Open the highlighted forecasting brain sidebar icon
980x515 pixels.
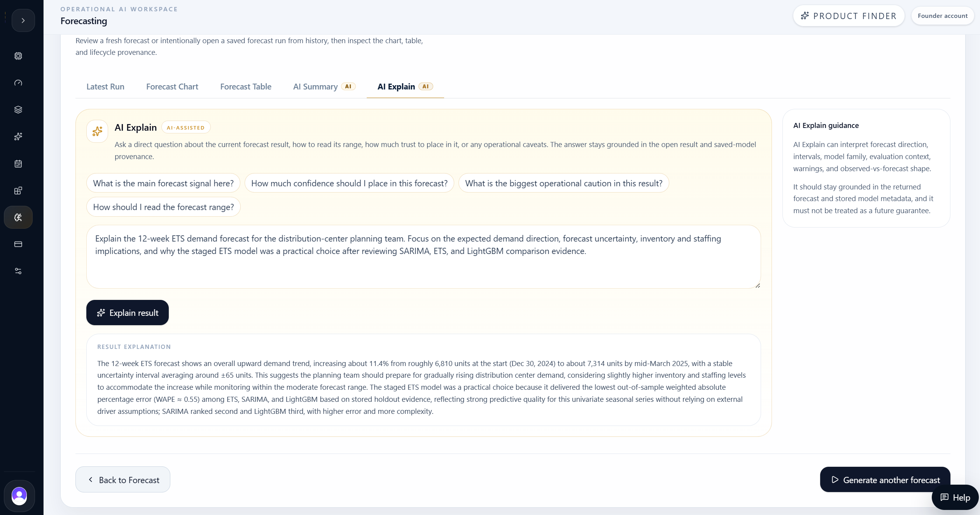coord(18,217)
